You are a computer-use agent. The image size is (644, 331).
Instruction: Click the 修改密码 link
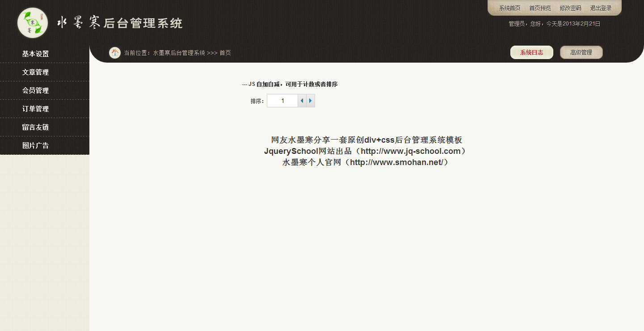click(570, 8)
